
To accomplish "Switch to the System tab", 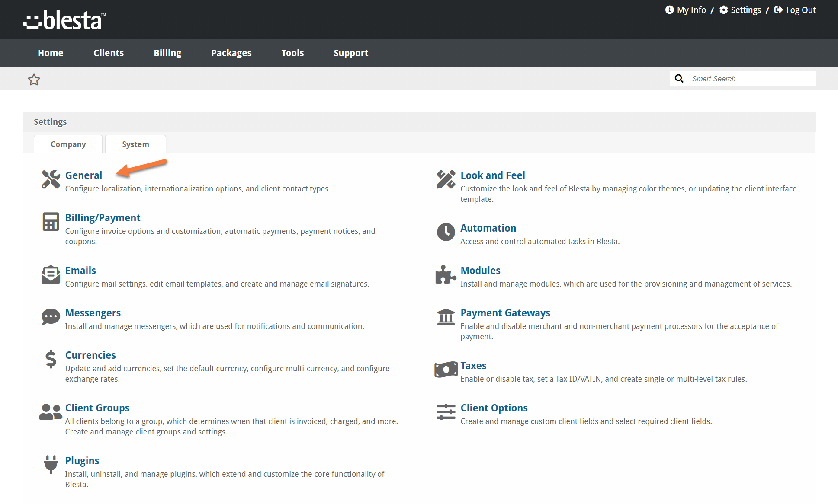I will tap(135, 144).
